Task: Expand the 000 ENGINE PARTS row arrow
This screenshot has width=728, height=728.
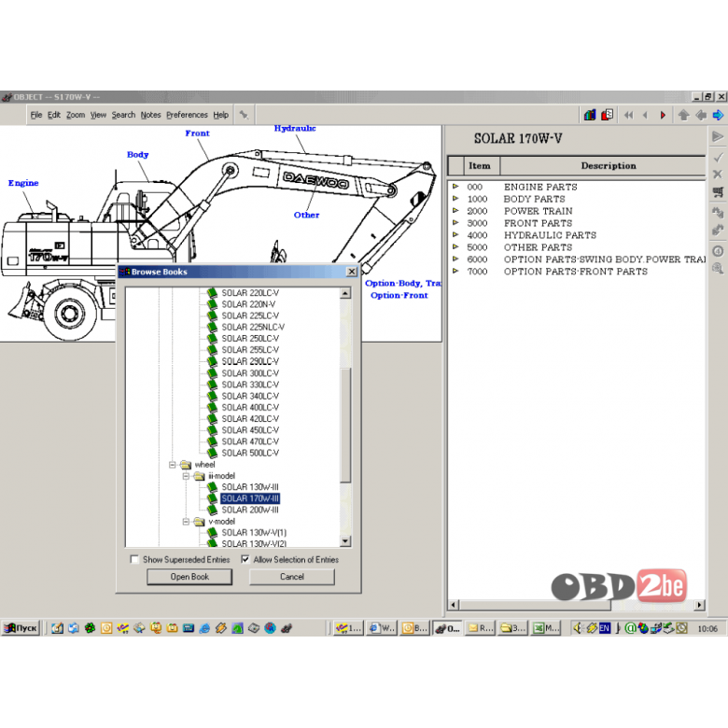Action: (x=455, y=187)
